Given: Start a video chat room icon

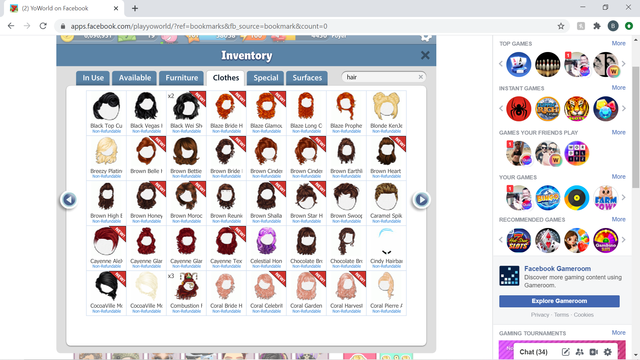Looking at the screenshot, I should point(594,352).
